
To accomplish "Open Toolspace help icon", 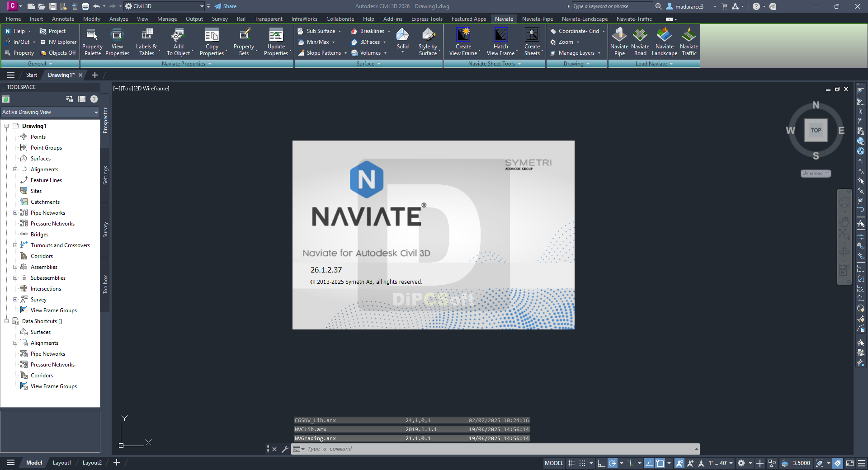I will click(94, 99).
